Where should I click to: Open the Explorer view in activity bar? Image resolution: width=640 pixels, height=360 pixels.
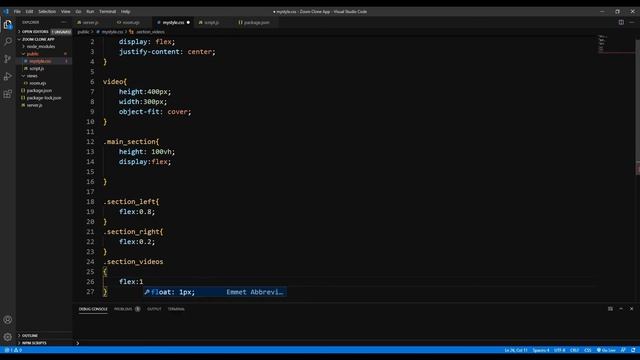click(x=8, y=25)
